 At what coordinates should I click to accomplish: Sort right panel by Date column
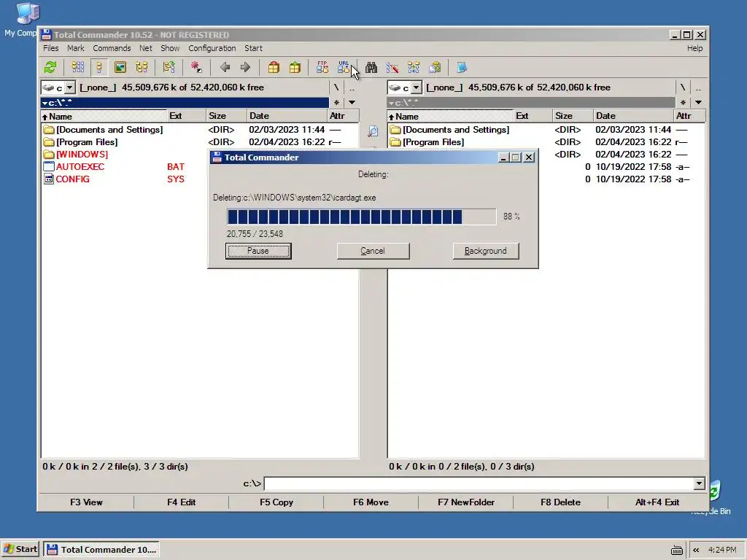point(632,116)
